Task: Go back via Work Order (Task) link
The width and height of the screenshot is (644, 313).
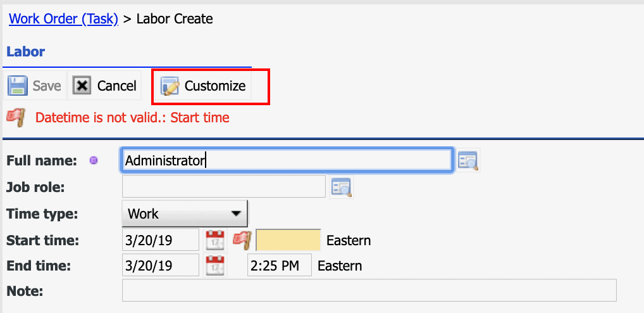Action: [64, 18]
